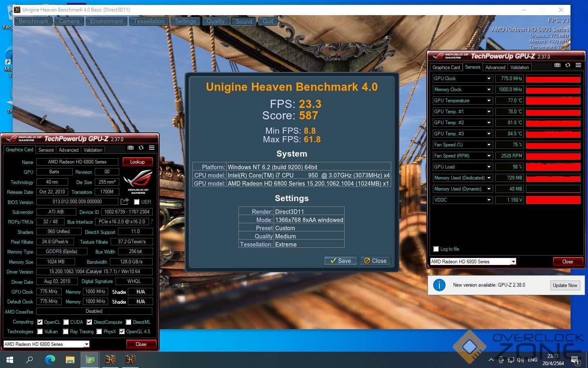Open GPU selector dropdown in left GPU-Z
The image size is (588, 368).
(87, 344)
